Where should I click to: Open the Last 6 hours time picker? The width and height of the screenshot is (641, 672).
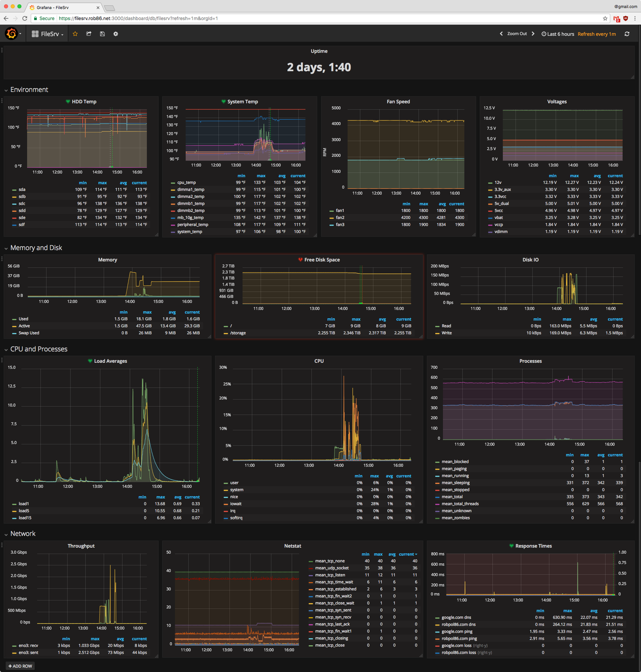tap(558, 34)
